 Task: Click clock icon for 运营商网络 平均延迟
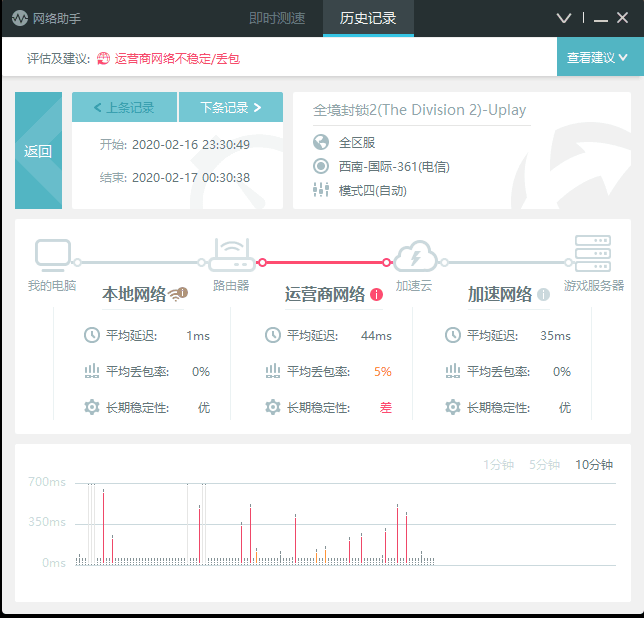coord(273,335)
